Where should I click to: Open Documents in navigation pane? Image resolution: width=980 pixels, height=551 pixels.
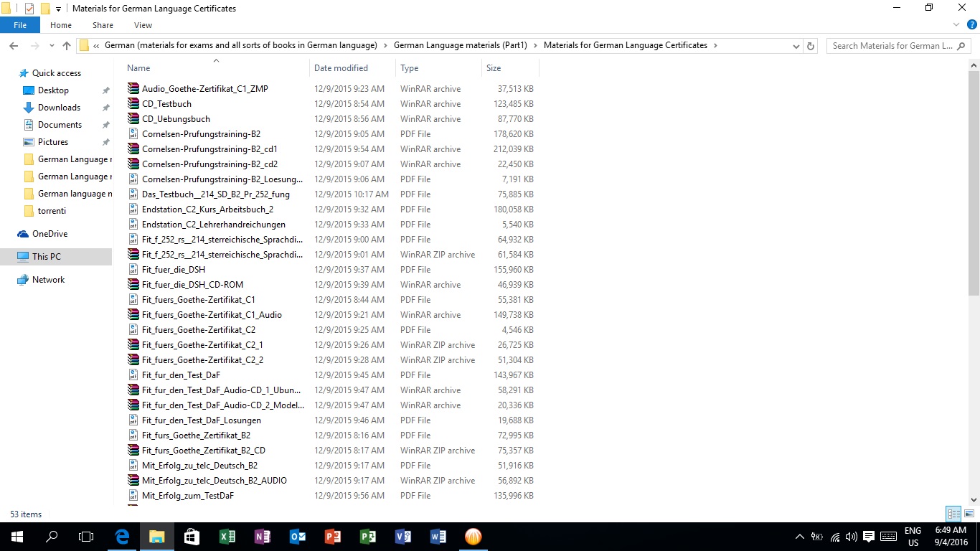tap(60, 125)
